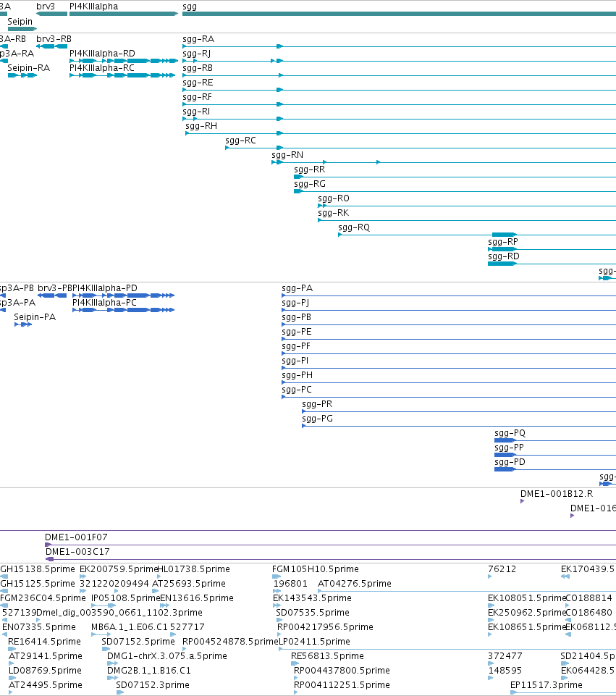
Task: Select the sgg-PP protein label
Action: pos(509,448)
